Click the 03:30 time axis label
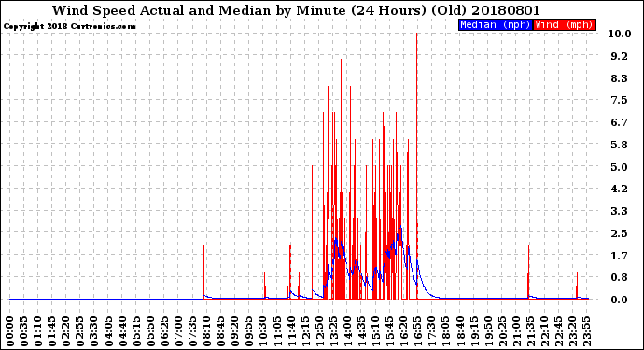Screen dimensions: 644x350 click(x=94, y=331)
